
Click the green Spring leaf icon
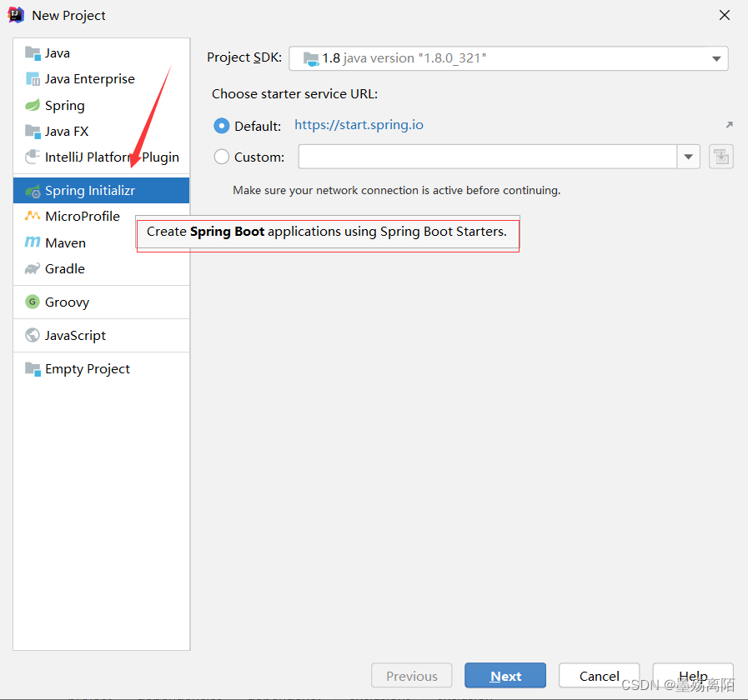33,105
